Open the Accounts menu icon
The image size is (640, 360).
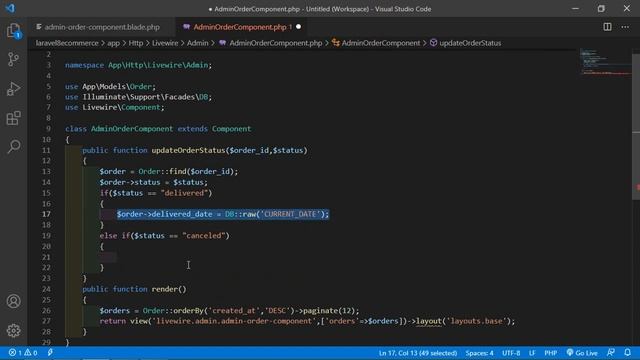tap(13, 301)
